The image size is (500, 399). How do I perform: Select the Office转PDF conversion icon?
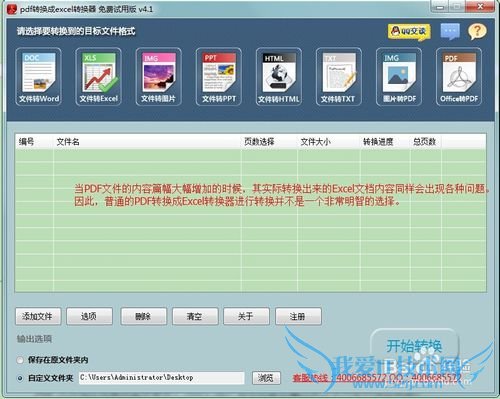point(459,77)
